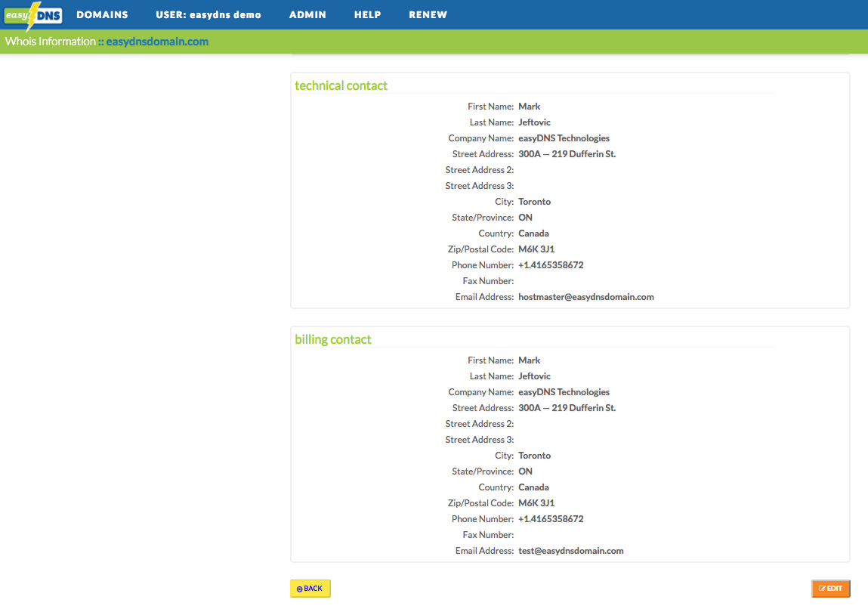Image resolution: width=868 pixels, height=609 pixels.
Task: Click billing contact company easyDNS Technologies
Action: 564,392
